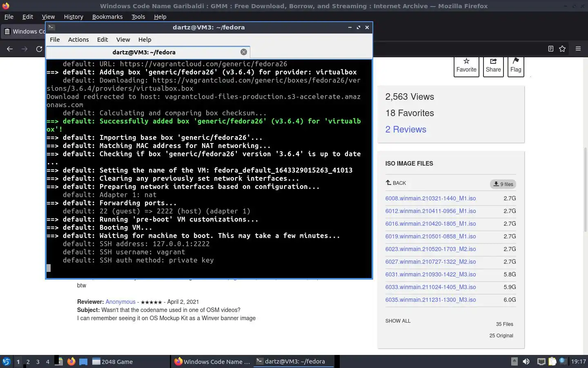Switch to dartz@VM3 terminal taskbar entry

(294, 361)
